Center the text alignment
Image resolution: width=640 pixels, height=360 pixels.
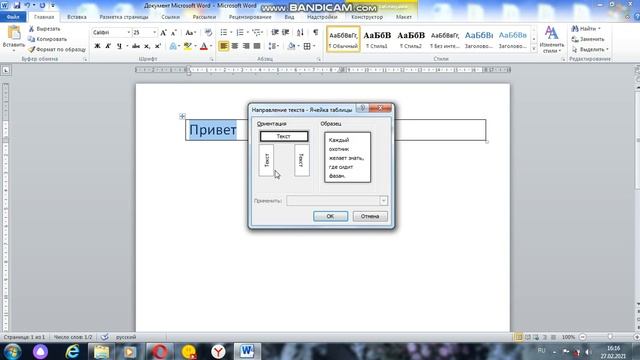235,46
